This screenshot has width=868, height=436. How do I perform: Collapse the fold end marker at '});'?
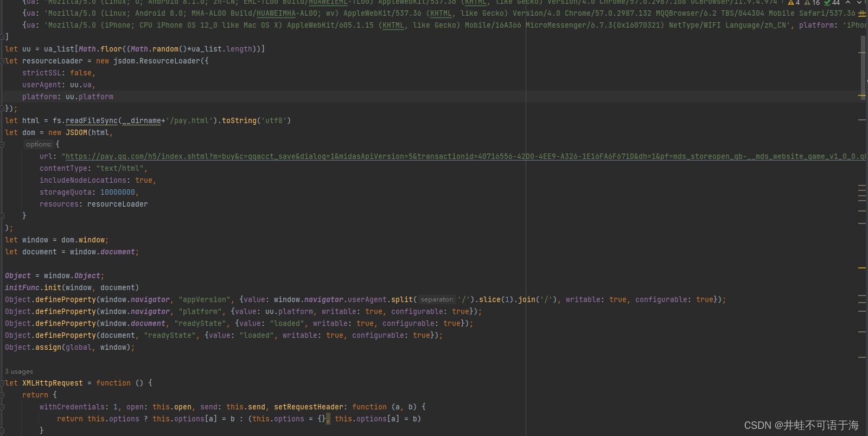point(2,108)
